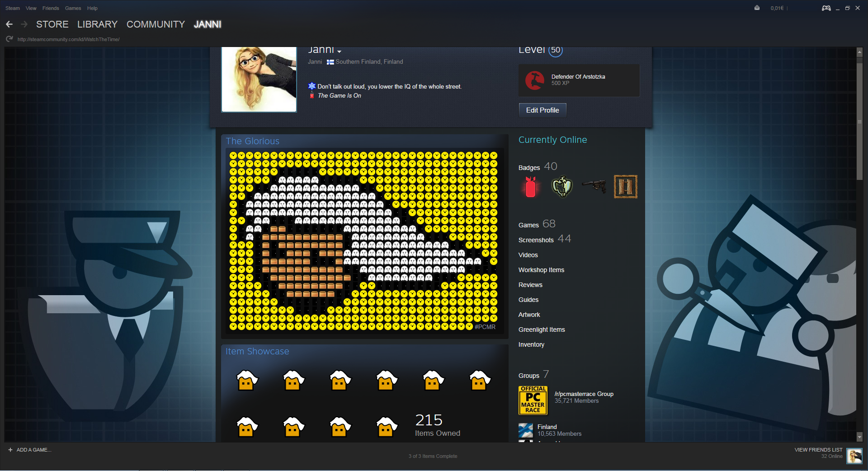
Task: Open the Greenlight Items link
Action: pos(542,330)
